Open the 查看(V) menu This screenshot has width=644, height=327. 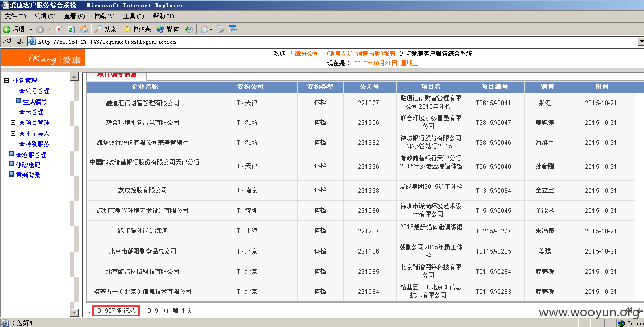tap(75, 16)
